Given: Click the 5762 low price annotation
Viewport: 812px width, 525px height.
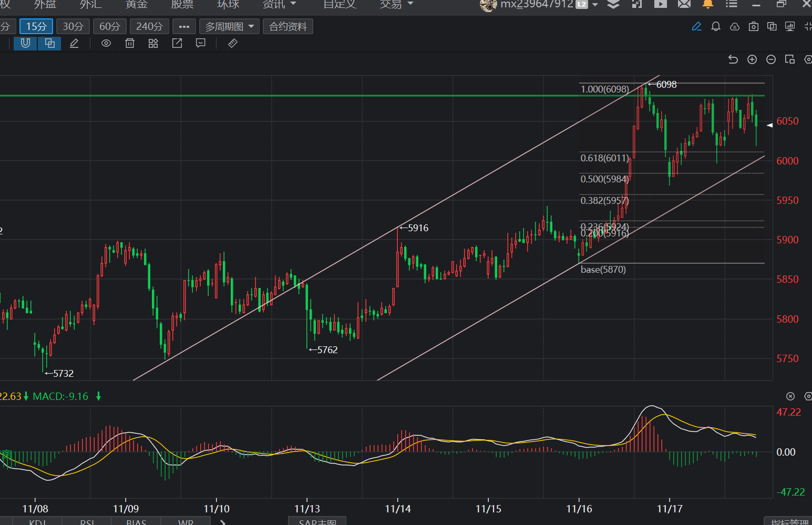Looking at the screenshot, I should (x=324, y=350).
